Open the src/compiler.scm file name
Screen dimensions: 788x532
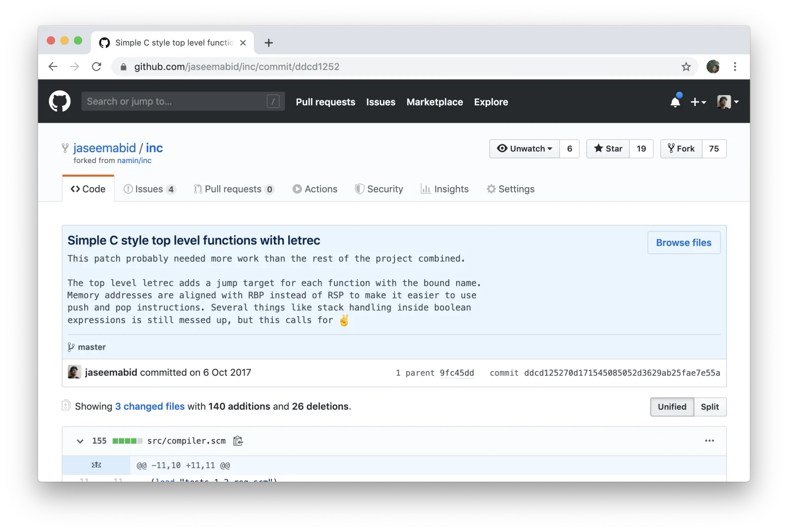click(x=186, y=441)
